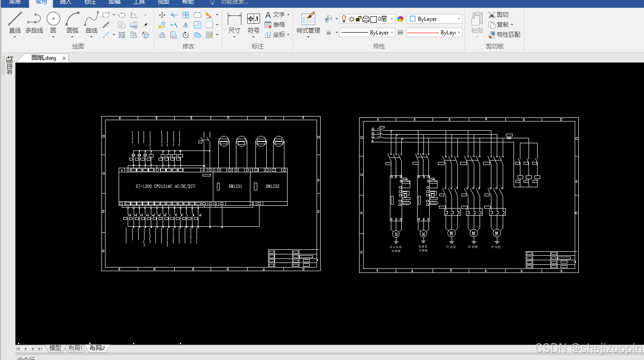644x360 pixels.
Task: Click the 功能搜索 search field
Action: [235, 2]
